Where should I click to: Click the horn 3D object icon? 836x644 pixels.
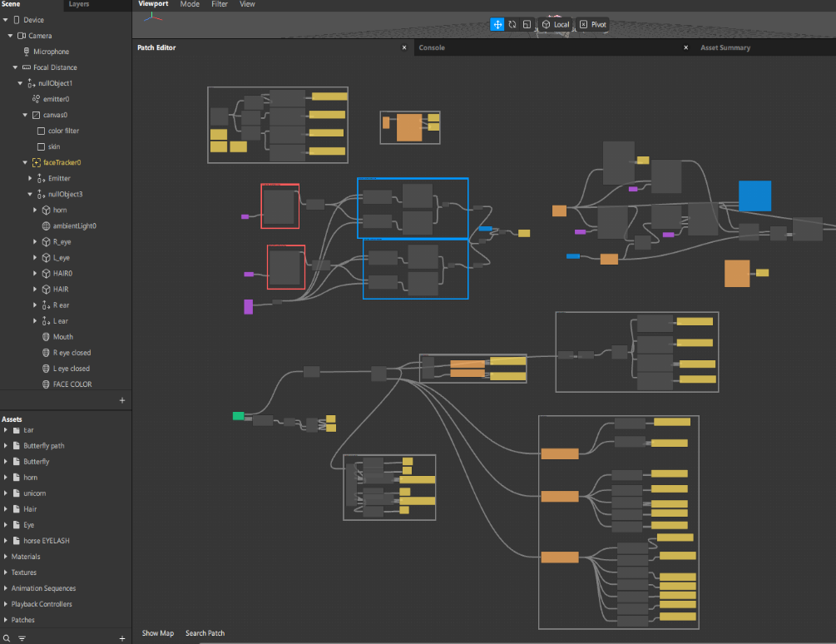[x=47, y=210]
